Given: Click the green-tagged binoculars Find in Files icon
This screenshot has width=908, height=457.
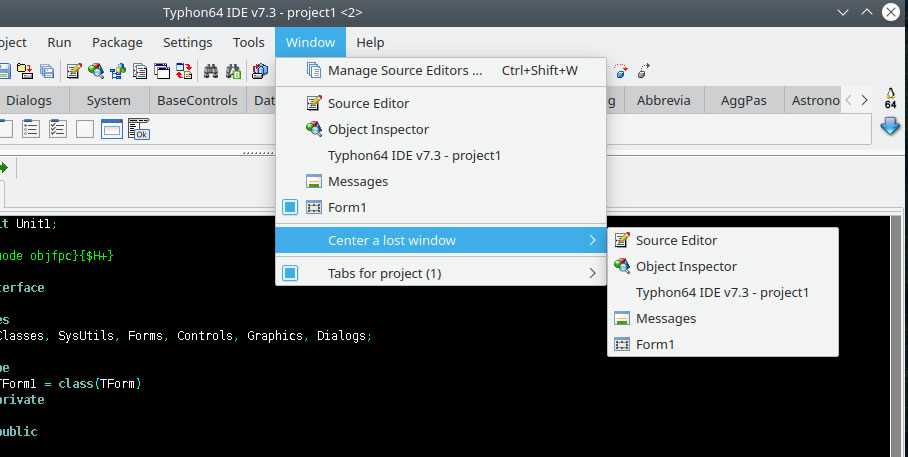Looking at the screenshot, I should click(x=233, y=71).
